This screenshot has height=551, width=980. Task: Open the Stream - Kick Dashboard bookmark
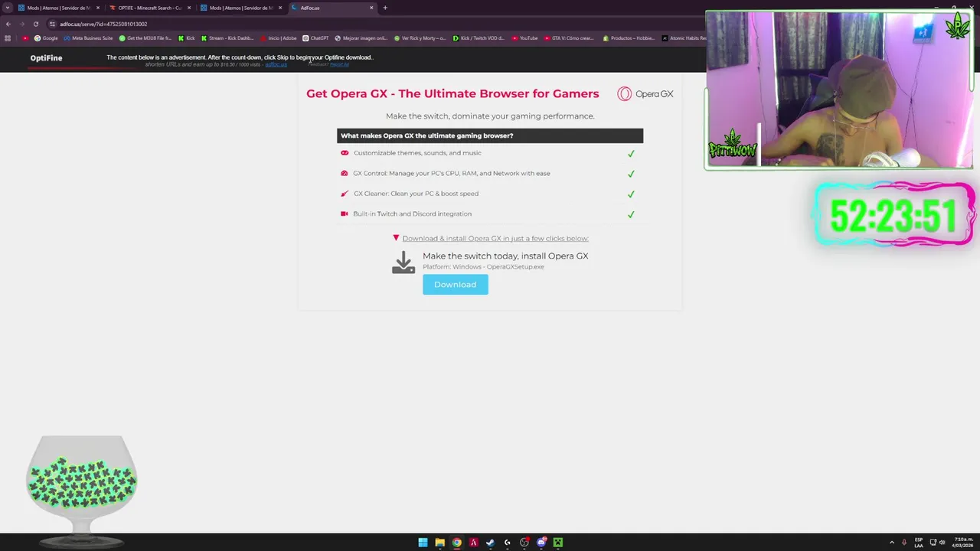coord(227,38)
